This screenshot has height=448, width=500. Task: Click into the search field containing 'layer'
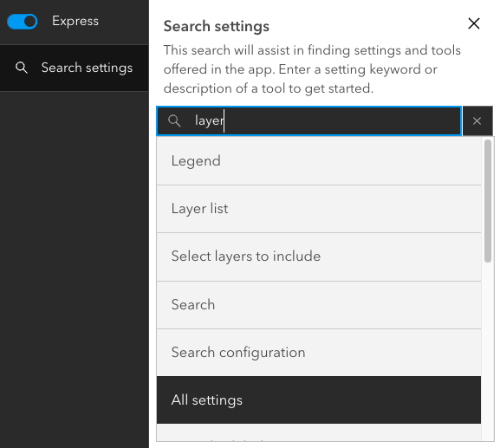point(309,120)
